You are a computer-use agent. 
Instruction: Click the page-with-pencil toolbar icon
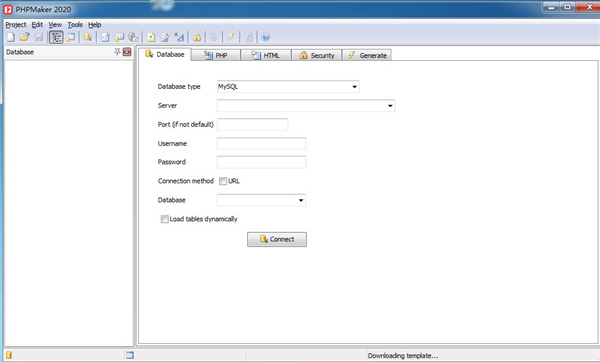[165, 37]
